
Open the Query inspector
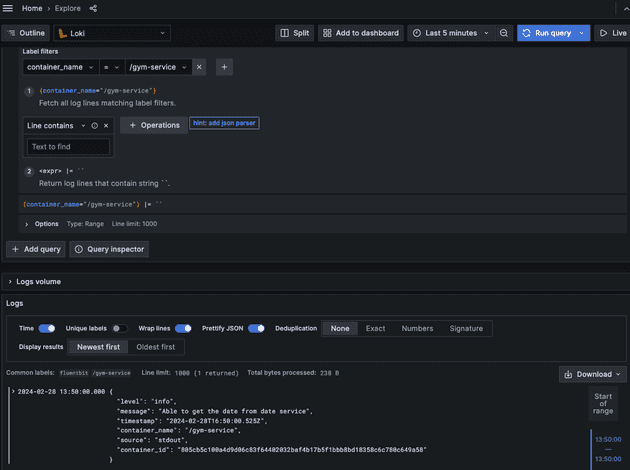coord(109,249)
